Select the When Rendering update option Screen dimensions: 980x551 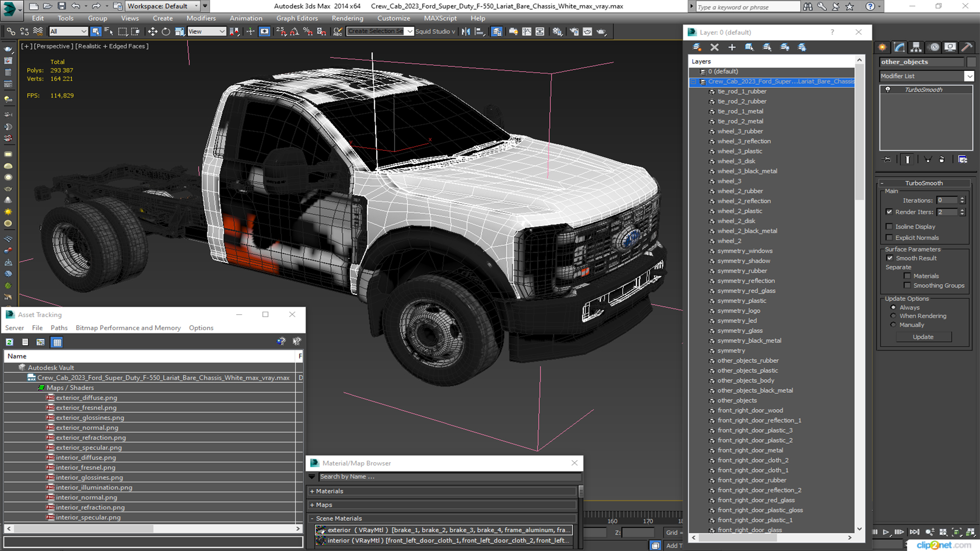pos(893,316)
